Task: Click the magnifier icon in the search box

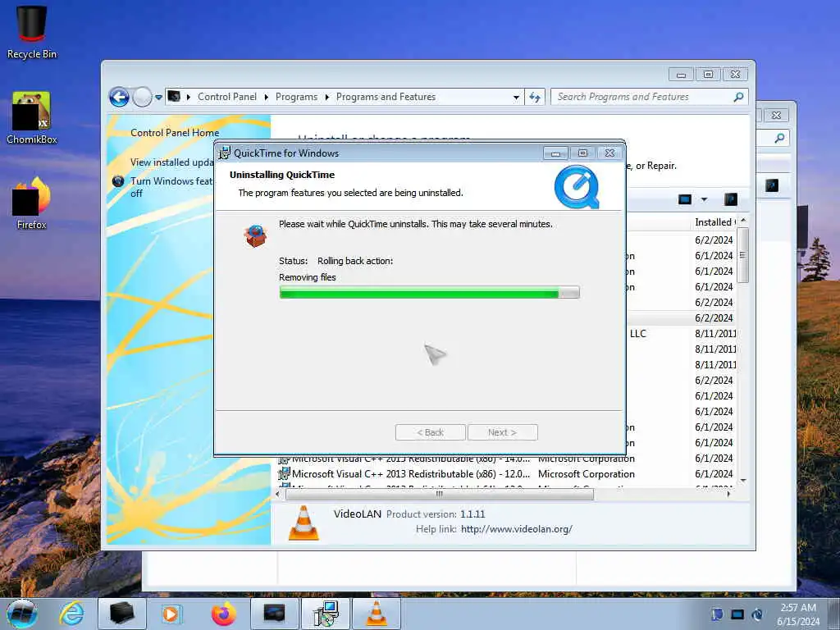Action: (x=739, y=97)
